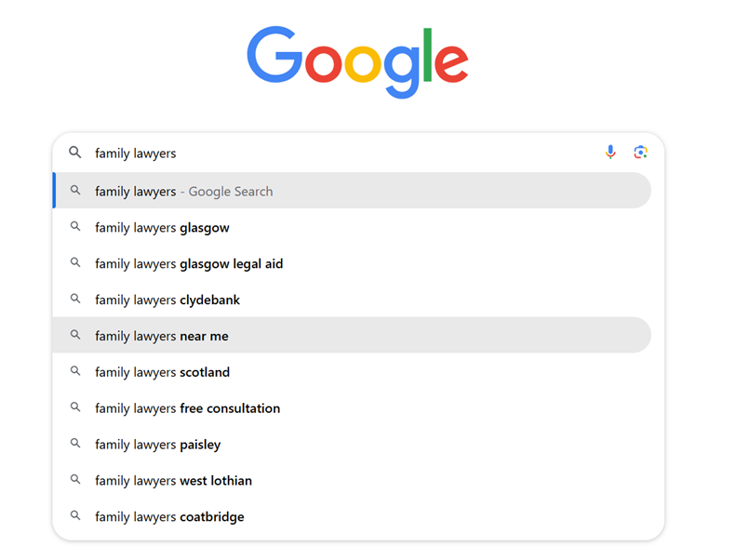736x560 pixels.
Task: Select 'family lawyers glasgow legal aid' suggestion
Action: click(x=352, y=263)
